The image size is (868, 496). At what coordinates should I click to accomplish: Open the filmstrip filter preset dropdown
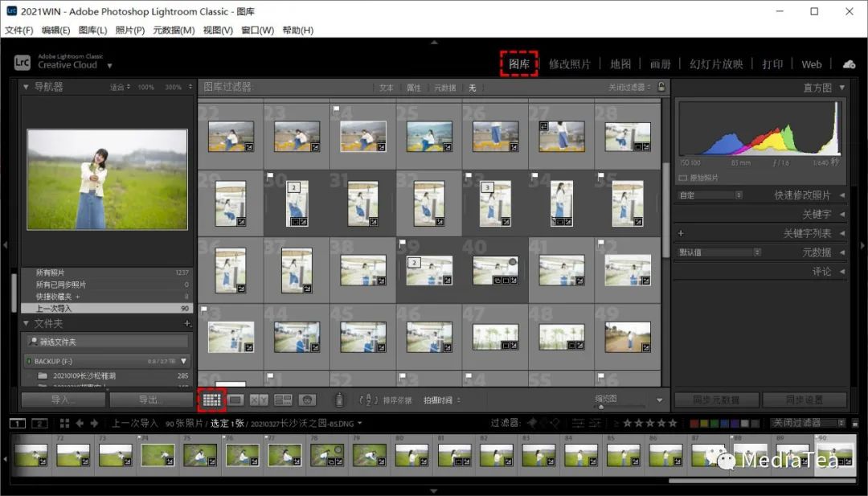pos(809,423)
